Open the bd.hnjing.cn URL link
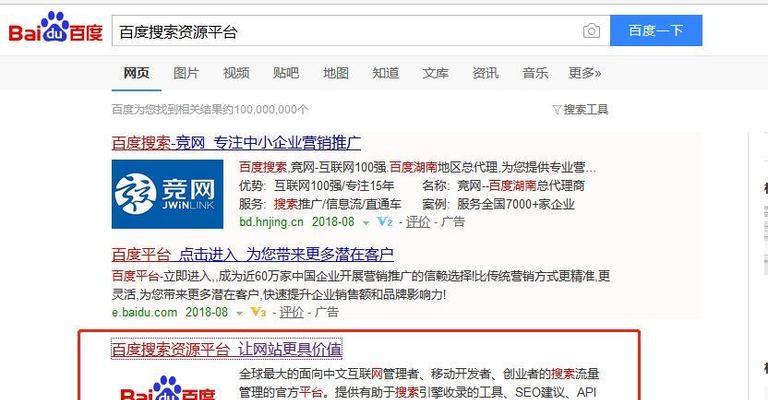The image size is (768, 400). (x=271, y=222)
